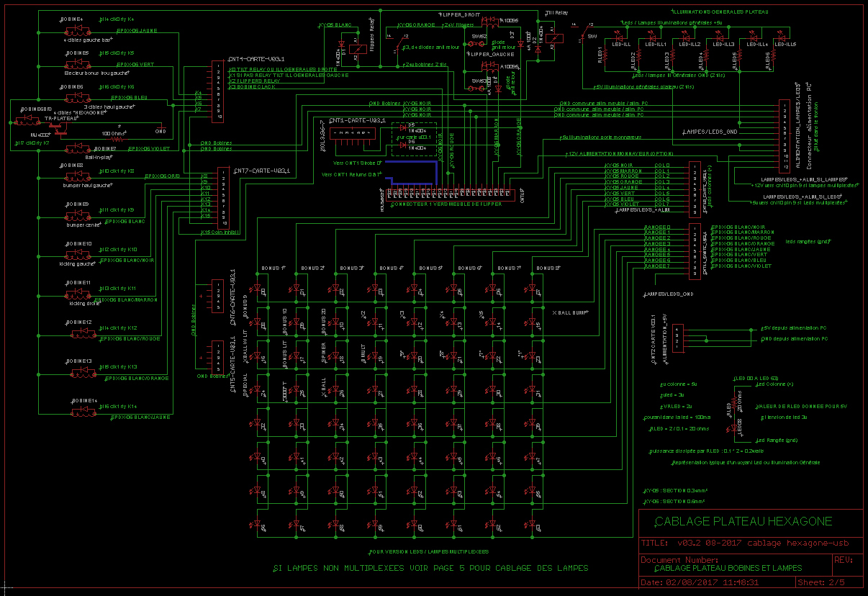This screenshot has height=596, width=868.
Task: Click the X BALL BUMP label
Action: click(570, 312)
